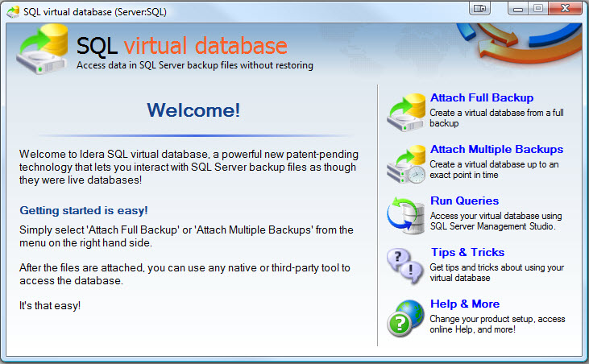Viewport: 589px width, 364px height.
Task: Click the title bar switch-view icon button
Action: 479,8
